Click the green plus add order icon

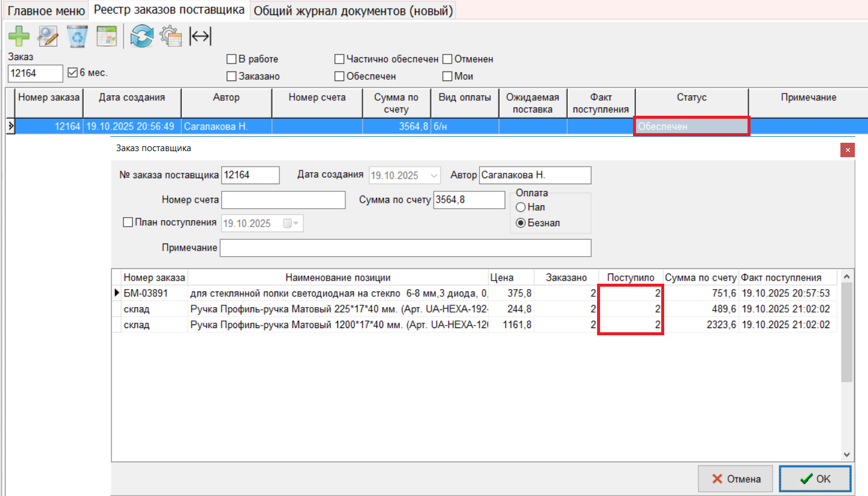coord(19,36)
